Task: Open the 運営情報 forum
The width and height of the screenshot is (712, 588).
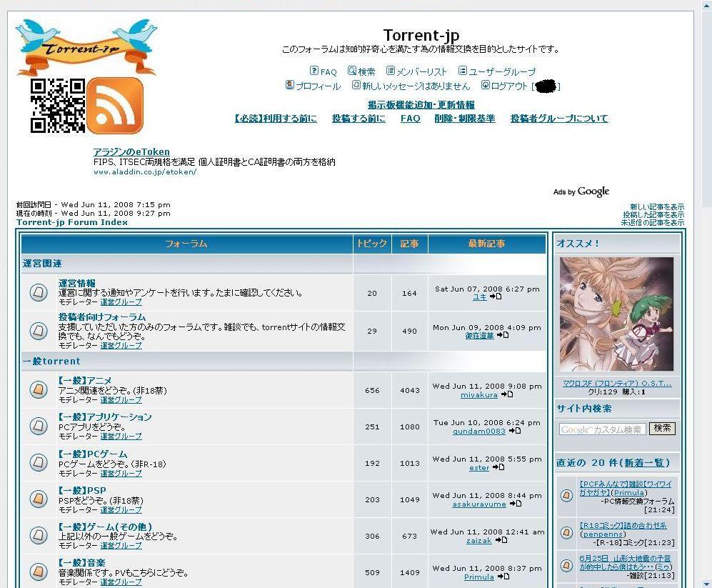Action: (76, 283)
